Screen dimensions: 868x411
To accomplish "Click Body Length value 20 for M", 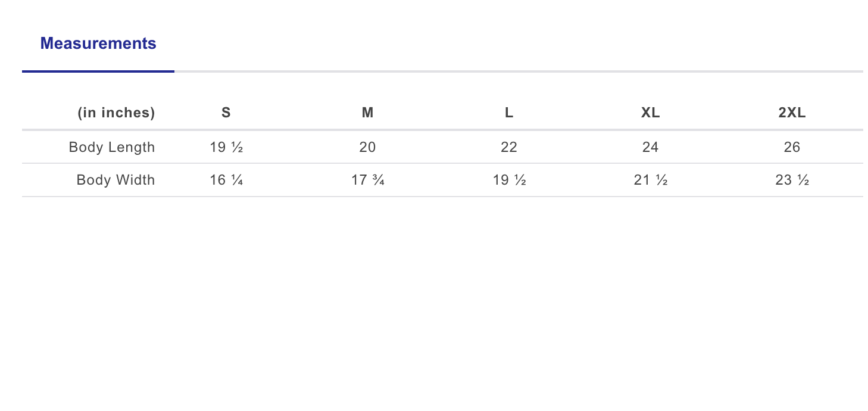I will [x=368, y=147].
